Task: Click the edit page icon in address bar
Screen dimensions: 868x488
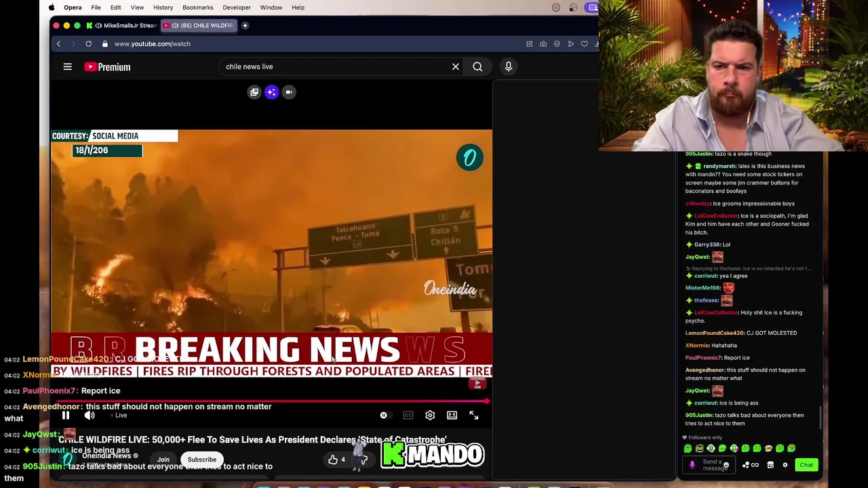Action: (530, 43)
